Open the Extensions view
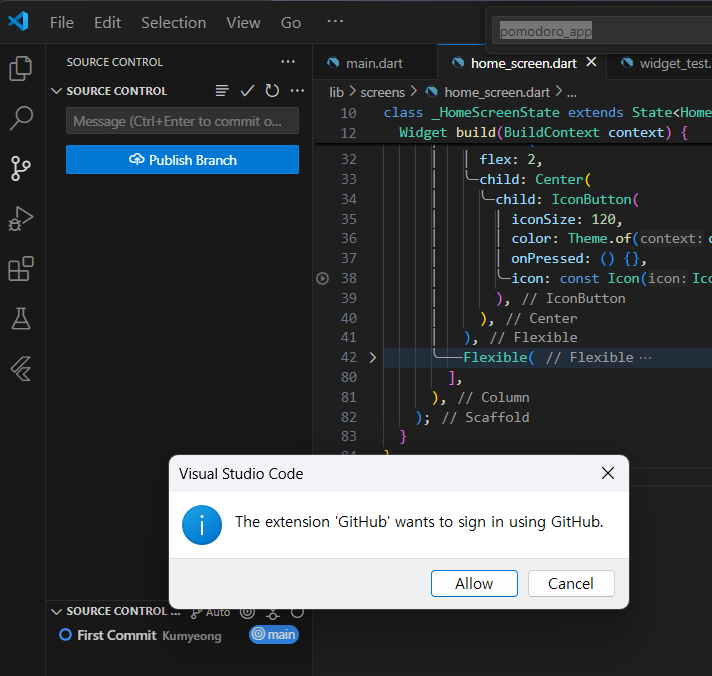This screenshot has height=676, width=712. pyautogui.click(x=21, y=269)
